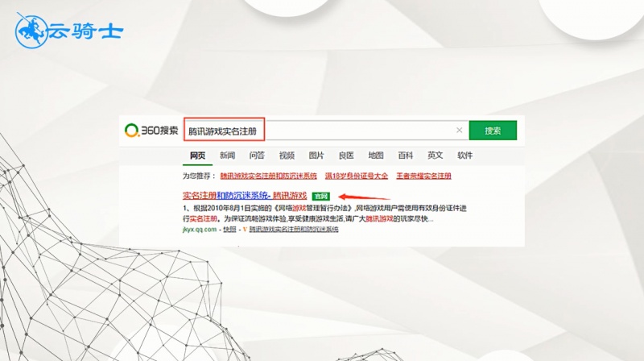Open the 快照 cached page link

(229, 230)
